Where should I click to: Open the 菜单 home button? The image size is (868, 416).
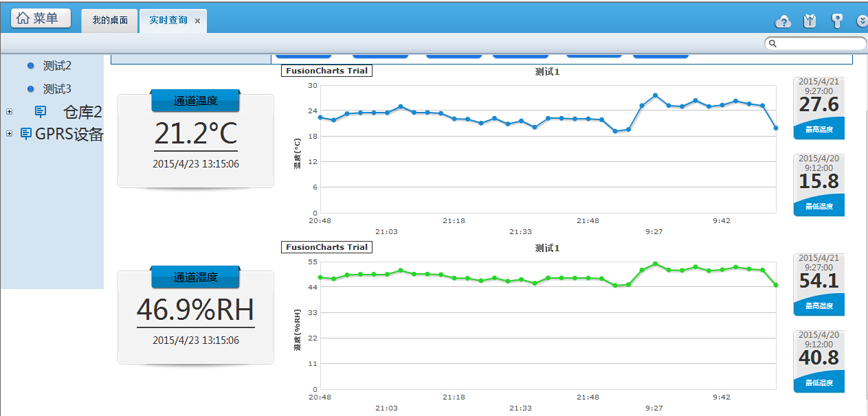[x=41, y=19]
